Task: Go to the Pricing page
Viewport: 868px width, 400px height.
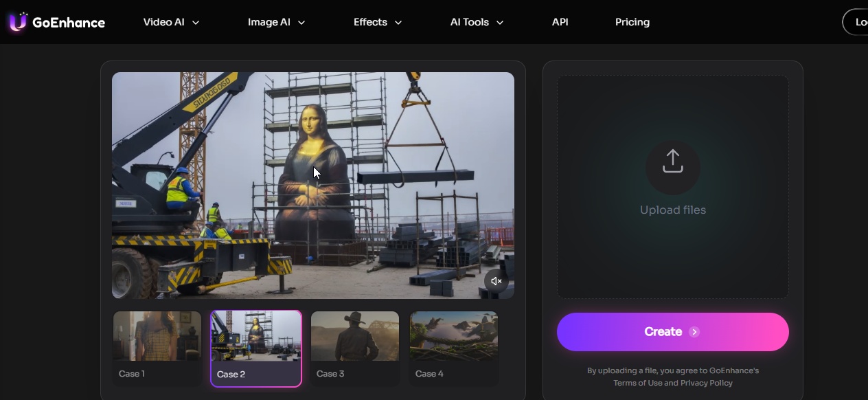Action: [x=632, y=22]
